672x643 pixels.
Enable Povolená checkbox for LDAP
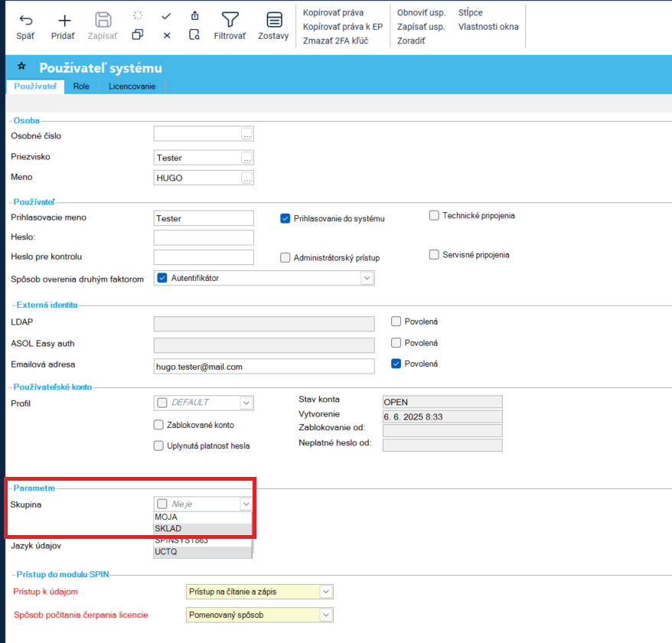[x=396, y=321]
